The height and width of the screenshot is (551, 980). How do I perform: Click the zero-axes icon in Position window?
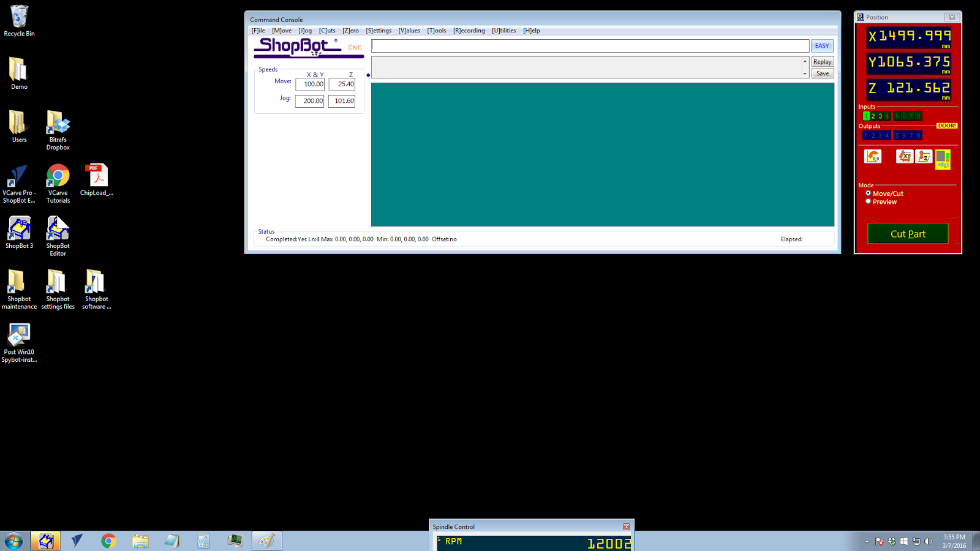[873, 157]
